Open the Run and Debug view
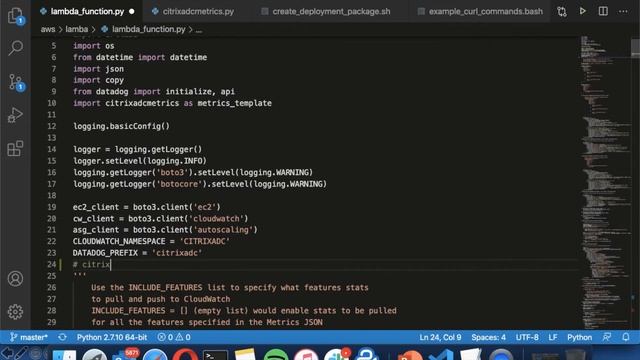 pos(16,115)
